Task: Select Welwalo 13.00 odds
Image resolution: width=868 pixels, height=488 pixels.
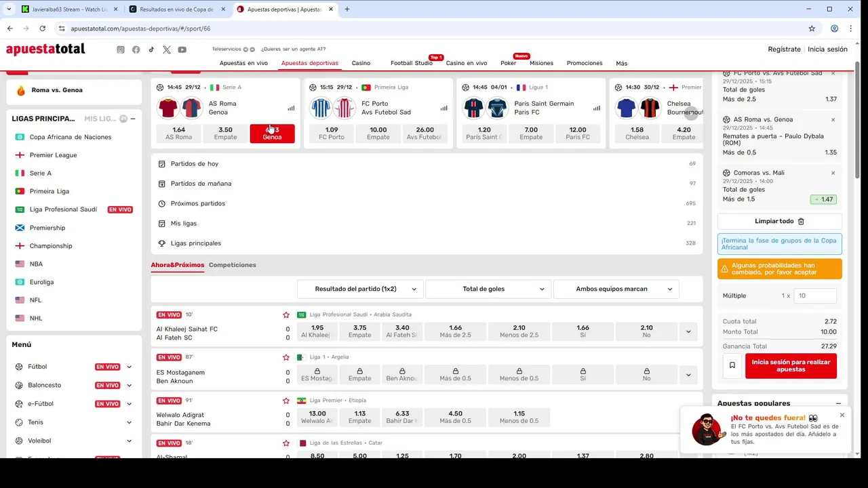Action: (x=317, y=418)
